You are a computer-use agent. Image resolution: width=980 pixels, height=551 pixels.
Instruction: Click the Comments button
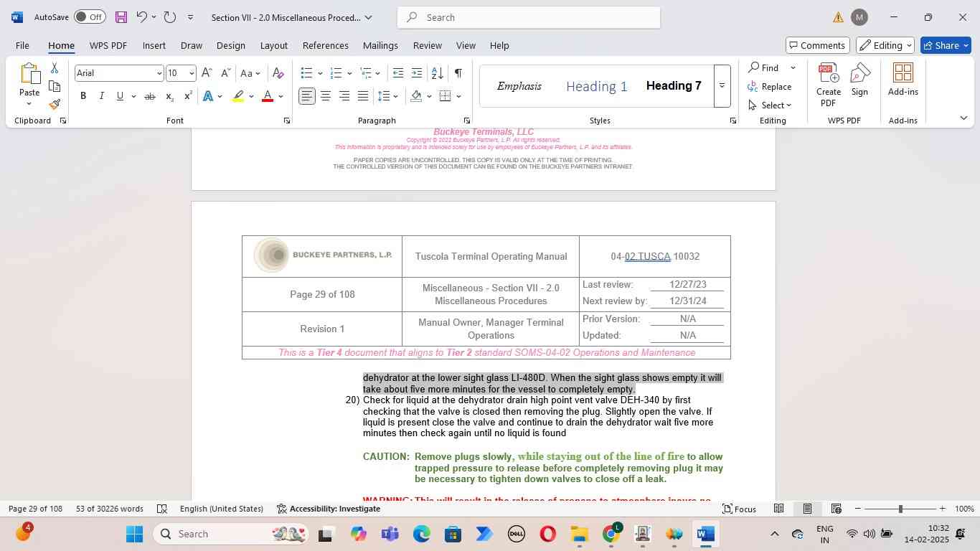tap(818, 45)
